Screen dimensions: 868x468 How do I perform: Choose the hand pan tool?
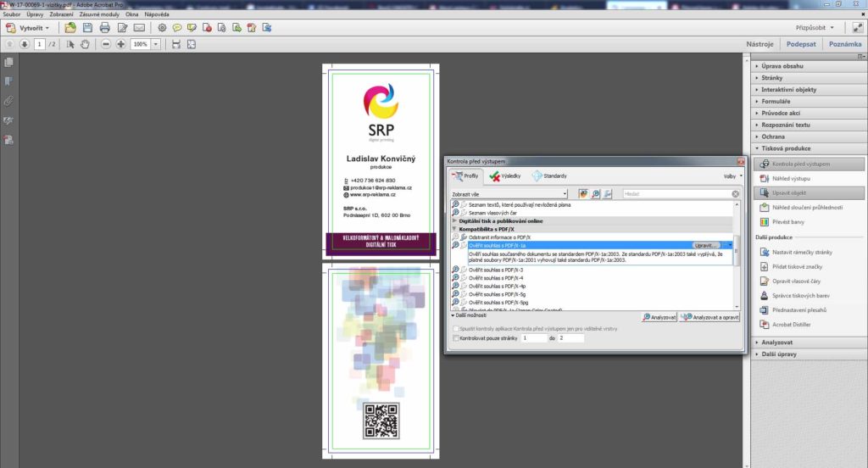85,44
